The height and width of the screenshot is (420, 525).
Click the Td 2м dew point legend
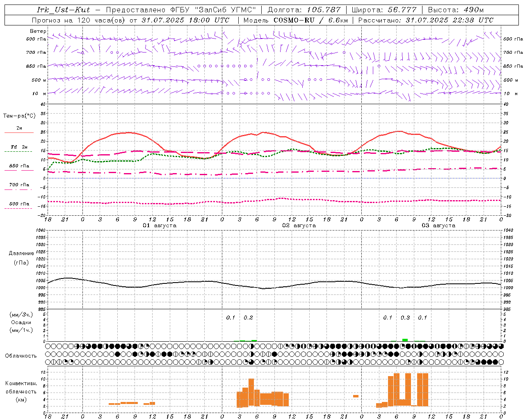(19, 147)
